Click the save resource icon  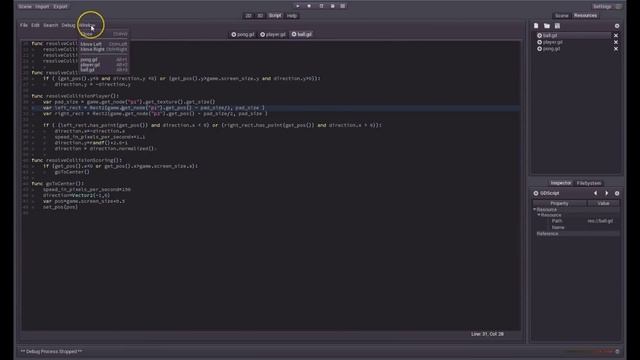tap(557, 26)
